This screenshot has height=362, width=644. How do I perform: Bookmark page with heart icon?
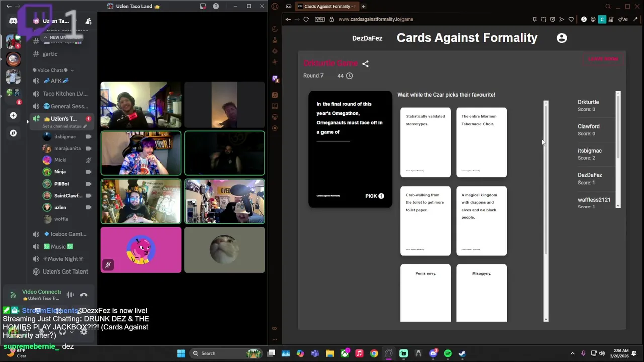(571, 19)
